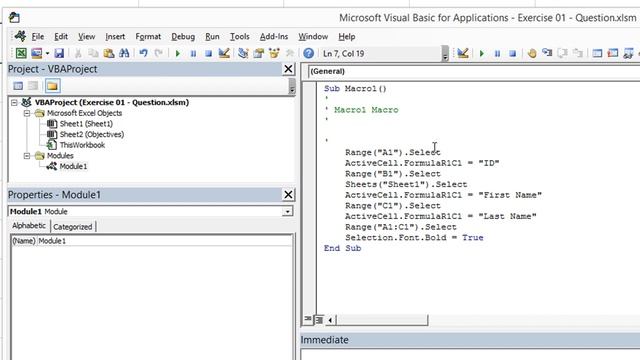This screenshot has height=360, width=640.
Task: Open the (General) object combo box
Action: (x=474, y=71)
